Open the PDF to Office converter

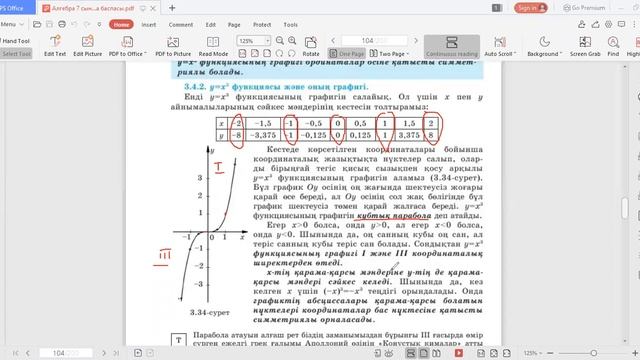tap(127, 46)
